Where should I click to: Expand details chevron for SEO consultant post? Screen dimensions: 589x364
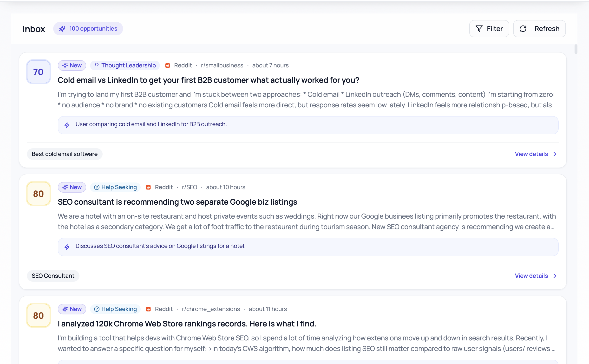[555, 276]
